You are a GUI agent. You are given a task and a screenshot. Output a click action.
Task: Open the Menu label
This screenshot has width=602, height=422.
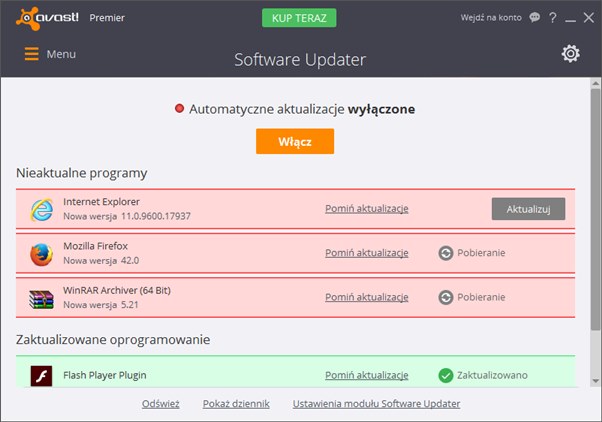point(61,54)
